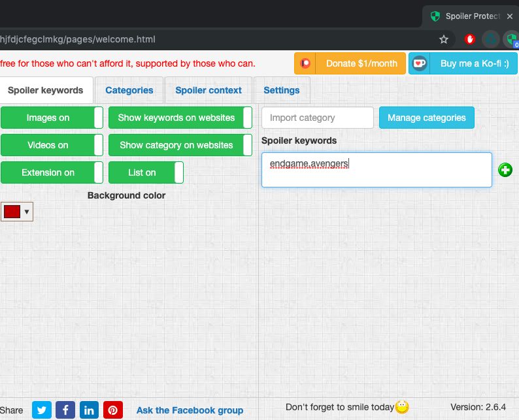This screenshot has width=519, height=420.
Task: Click the green plus add keyword icon
Action: (x=505, y=170)
